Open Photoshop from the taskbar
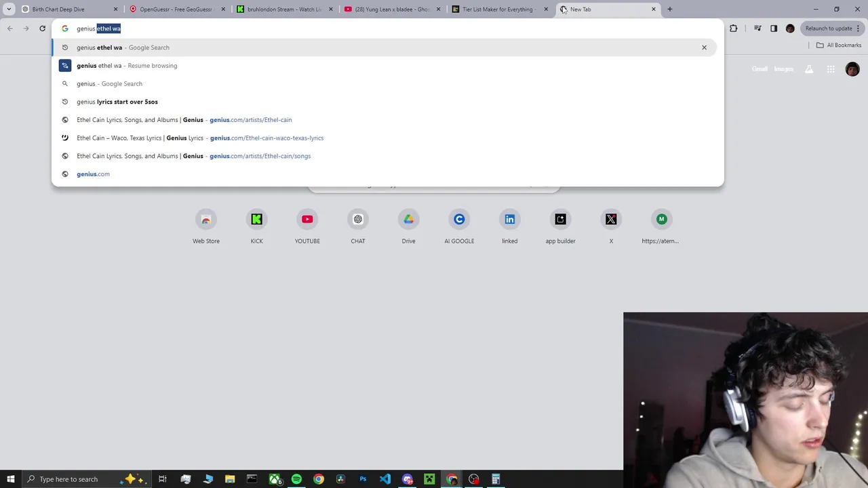The width and height of the screenshot is (868, 488). 363,479
